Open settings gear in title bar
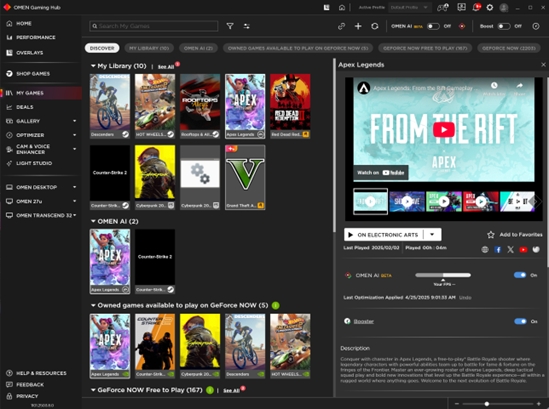The height and width of the screenshot is (409, 549). pyautogui.click(x=489, y=7)
